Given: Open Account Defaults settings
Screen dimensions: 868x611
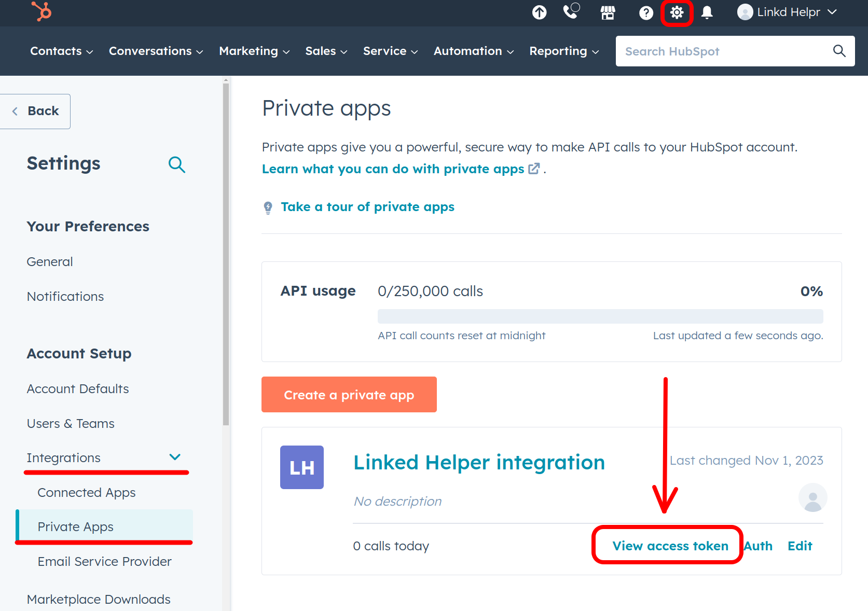Looking at the screenshot, I should (x=78, y=388).
